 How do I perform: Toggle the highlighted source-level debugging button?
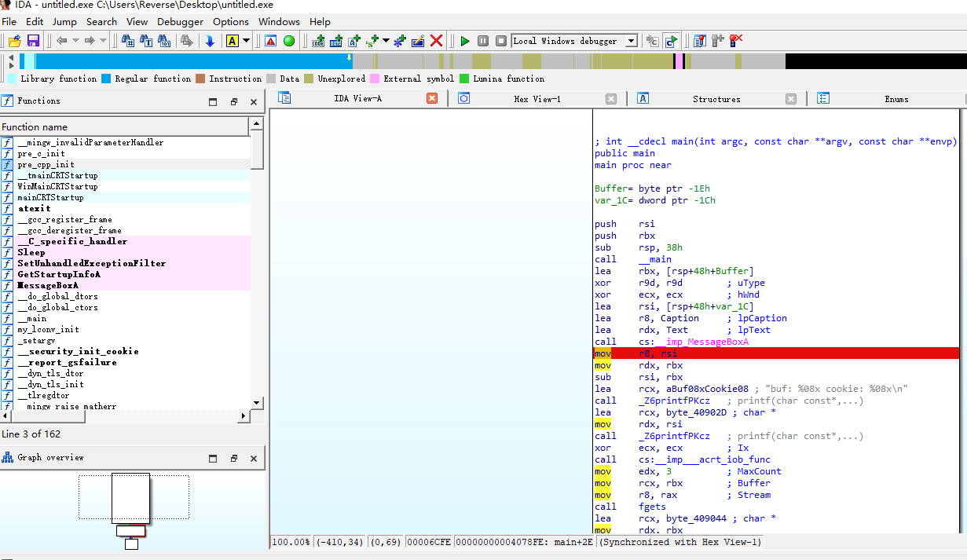(x=671, y=41)
